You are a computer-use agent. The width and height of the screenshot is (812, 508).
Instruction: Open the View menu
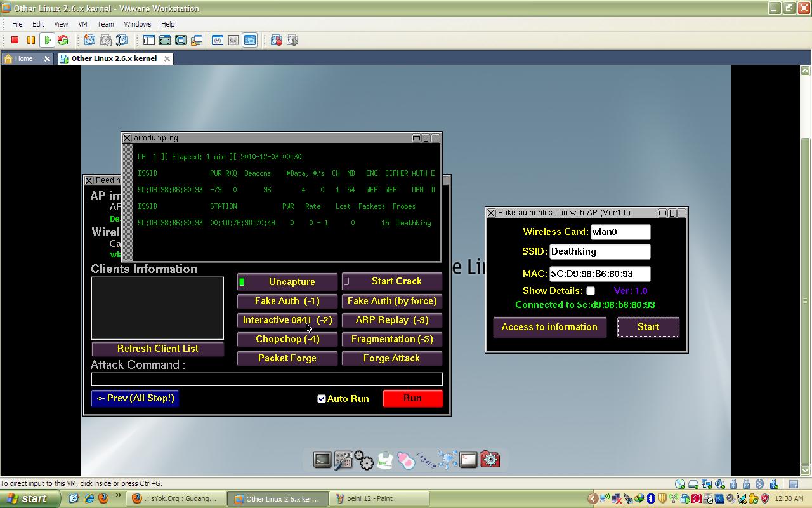(61, 24)
